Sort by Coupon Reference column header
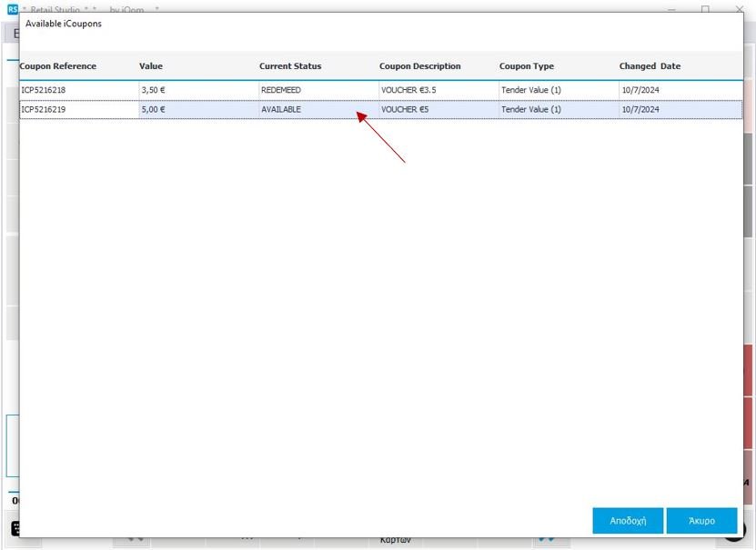 coord(58,66)
